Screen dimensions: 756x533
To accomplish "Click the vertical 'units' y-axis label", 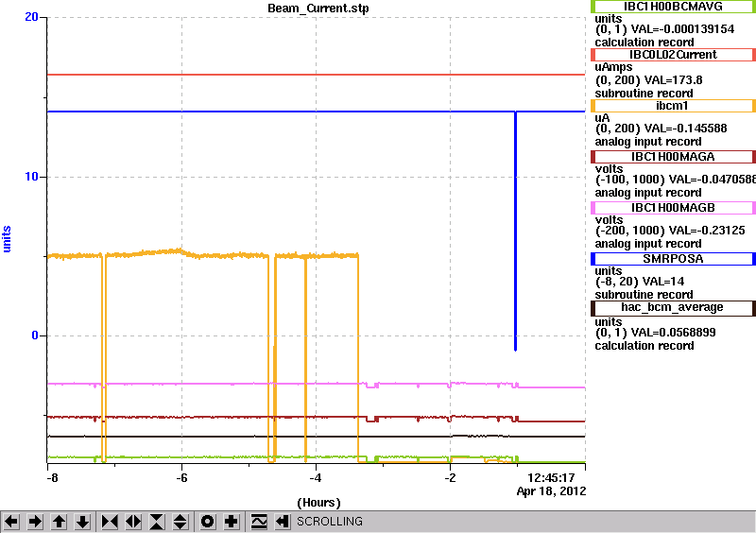I will [x=7, y=239].
